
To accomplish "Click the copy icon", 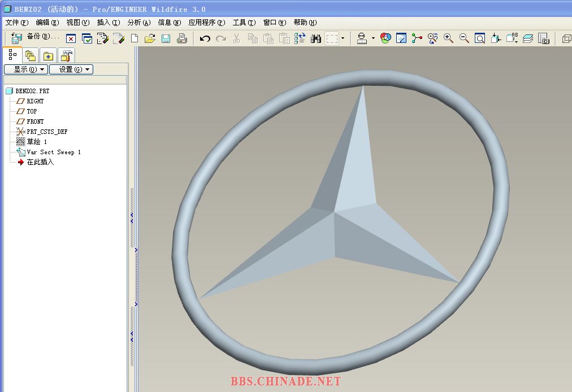I will click(253, 38).
